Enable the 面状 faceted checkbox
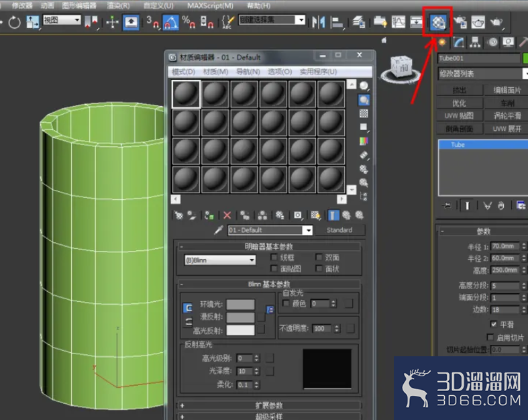The width and height of the screenshot is (528, 420). [x=319, y=268]
